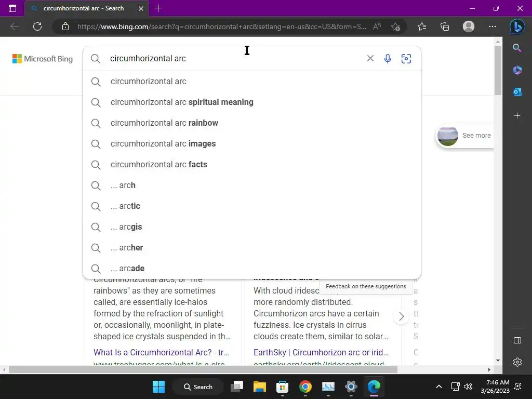Close the circumhorizontal arc search tab
Viewport: 532px width, 399px height.
click(141, 8)
